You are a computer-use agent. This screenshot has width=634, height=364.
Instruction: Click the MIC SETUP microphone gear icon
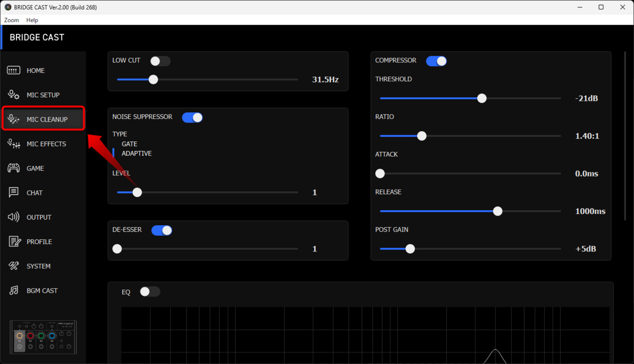[x=14, y=95]
